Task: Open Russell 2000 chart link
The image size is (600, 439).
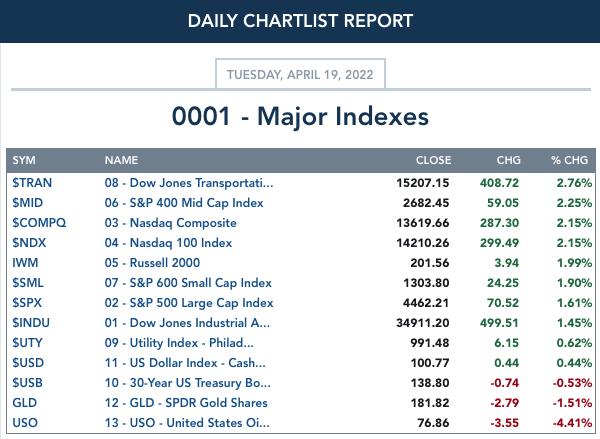Action: [152, 263]
